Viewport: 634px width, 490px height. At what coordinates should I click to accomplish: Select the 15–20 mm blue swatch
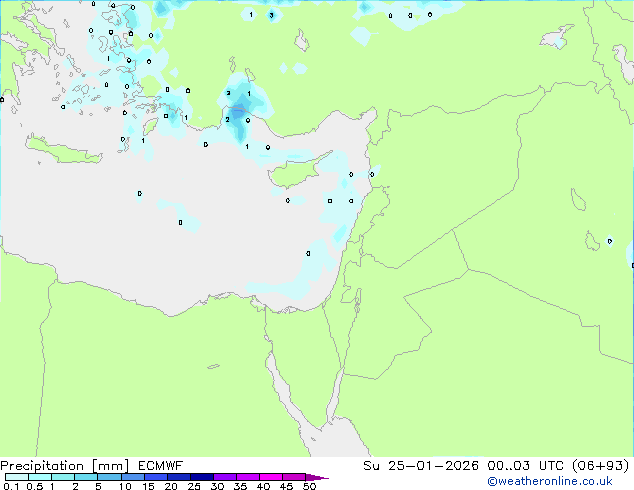pyautogui.click(x=155, y=477)
